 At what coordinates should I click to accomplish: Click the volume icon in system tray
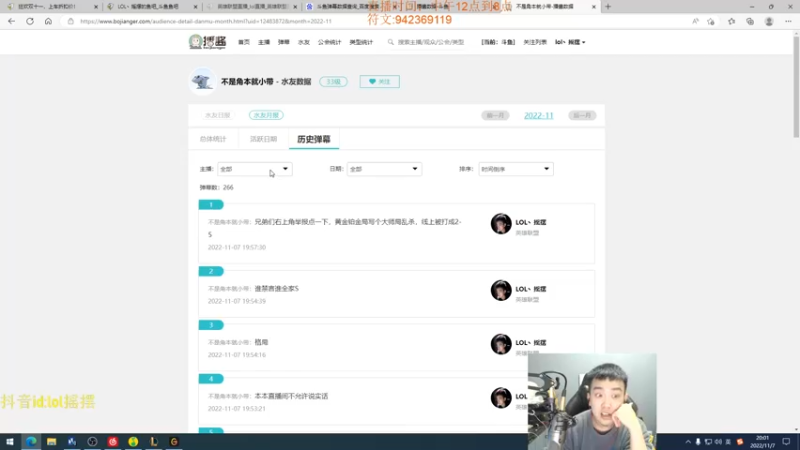coord(718,442)
